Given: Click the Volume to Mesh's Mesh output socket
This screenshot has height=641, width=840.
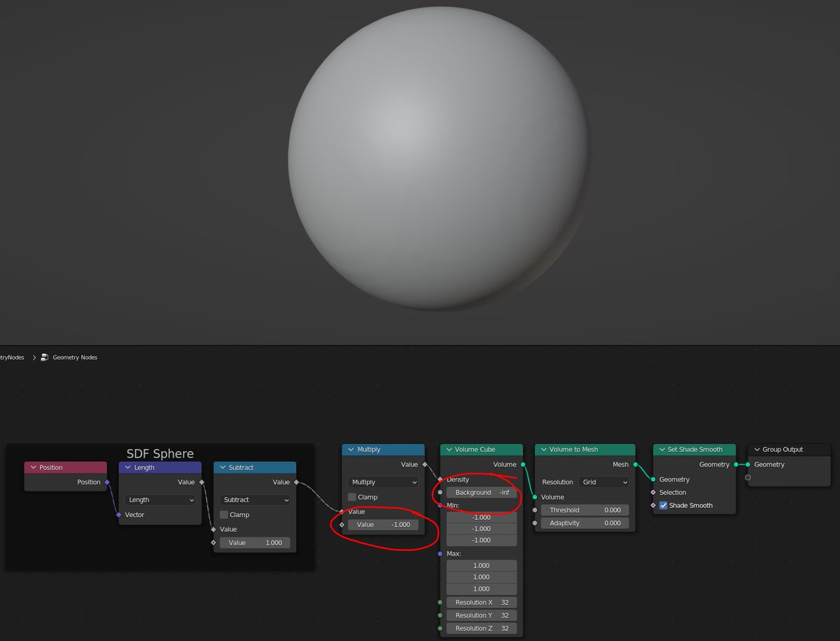Looking at the screenshot, I should [x=636, y=465].
